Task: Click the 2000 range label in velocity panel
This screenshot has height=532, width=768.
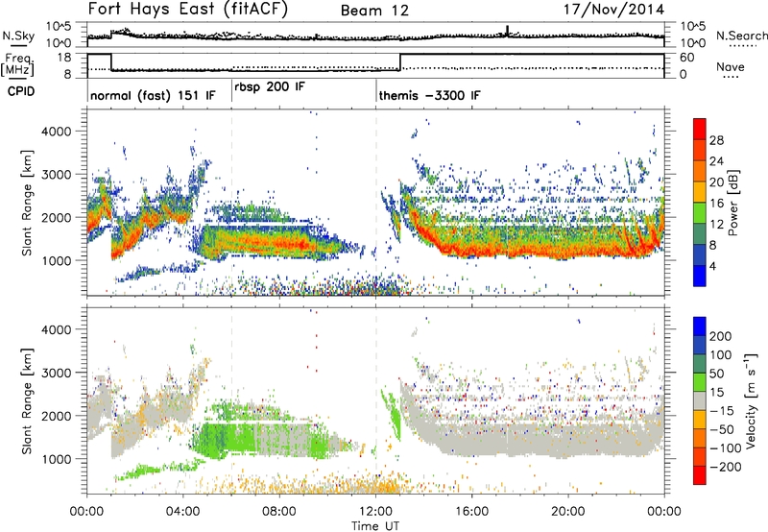Action: [57, 416]
